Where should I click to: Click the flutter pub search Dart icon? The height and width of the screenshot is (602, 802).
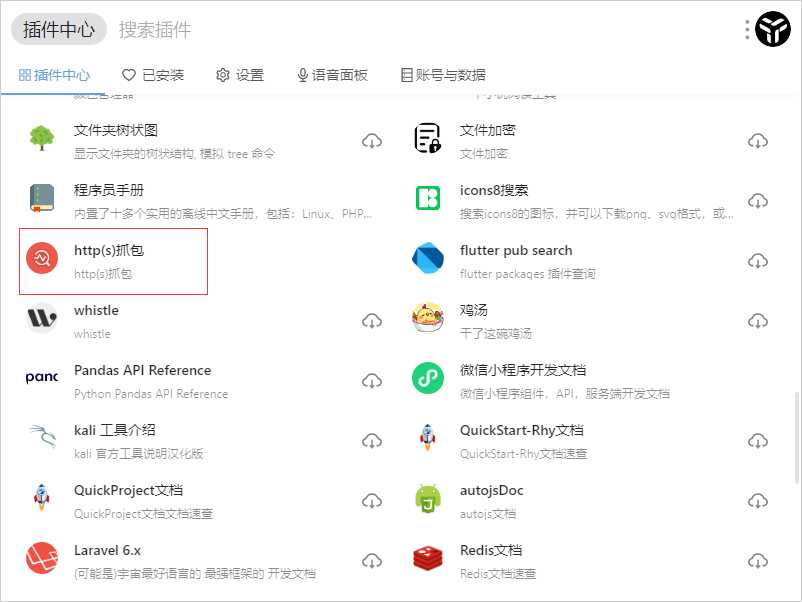coord(428,258)
